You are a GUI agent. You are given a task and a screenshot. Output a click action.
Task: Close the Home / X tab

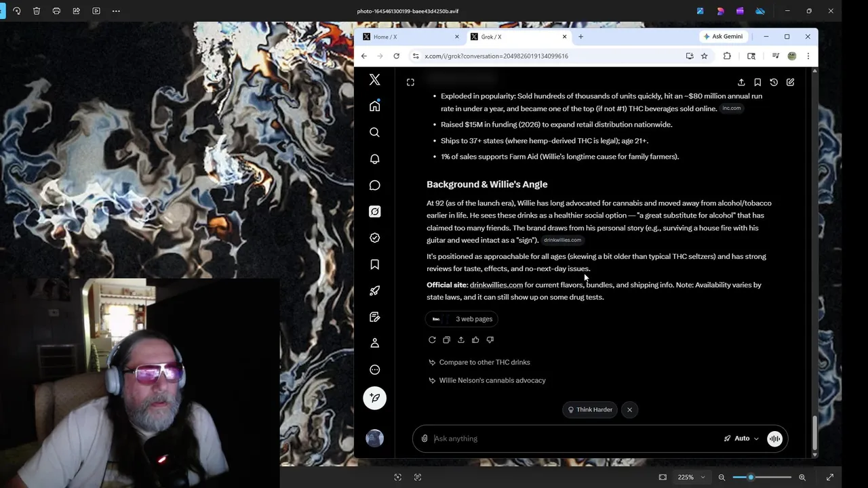point(457,37)
